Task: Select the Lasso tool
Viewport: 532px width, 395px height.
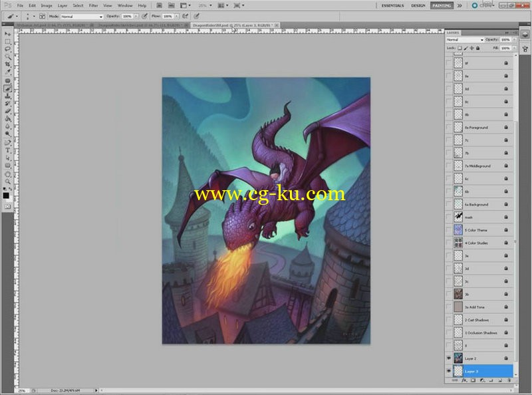Action: (7, 49)
